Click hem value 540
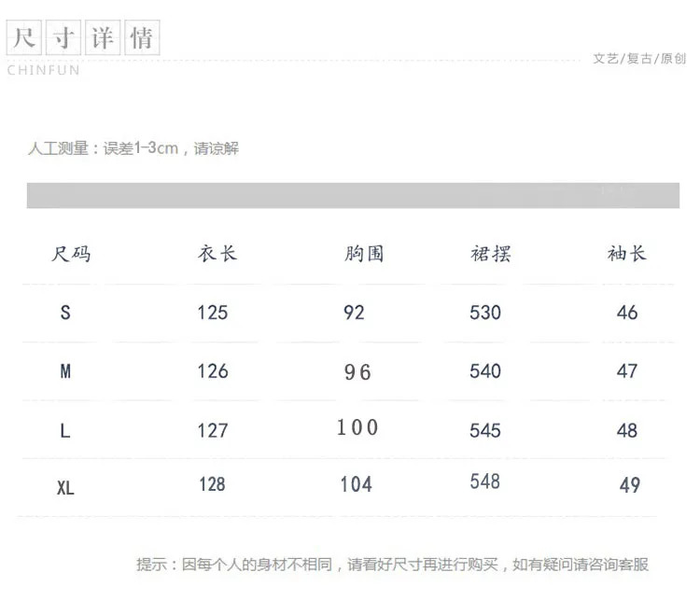The height and width of the screenshot is (614, 700). (x=485, y=371)
